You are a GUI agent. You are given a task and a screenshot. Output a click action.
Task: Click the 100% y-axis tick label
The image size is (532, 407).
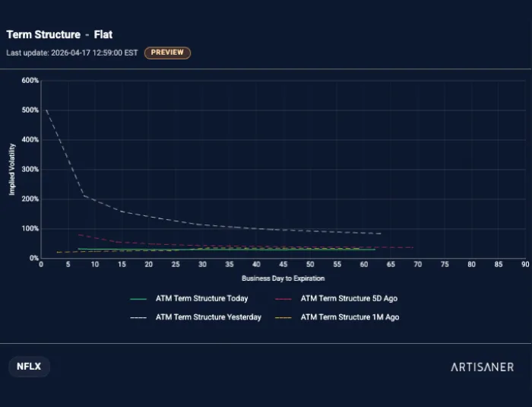(30, 229)
